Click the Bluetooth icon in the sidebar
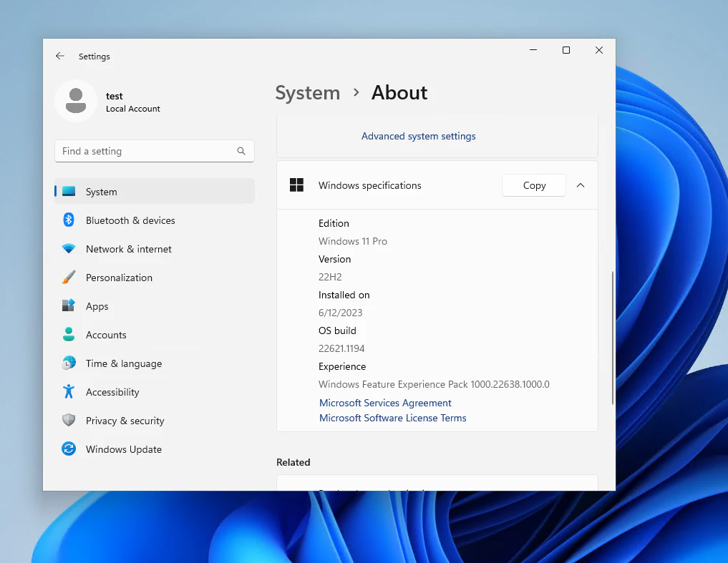 tap(69, 220)
